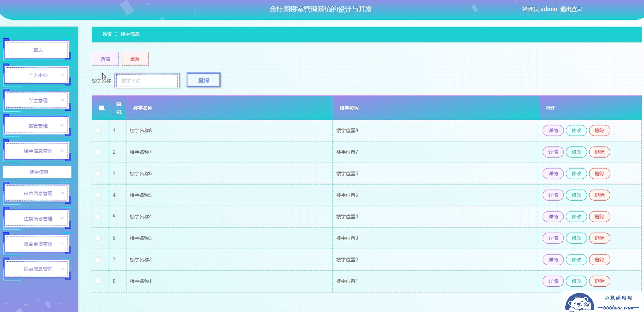
Task: Click 修改 for 楼宇名称4
Action: point(576,217)
